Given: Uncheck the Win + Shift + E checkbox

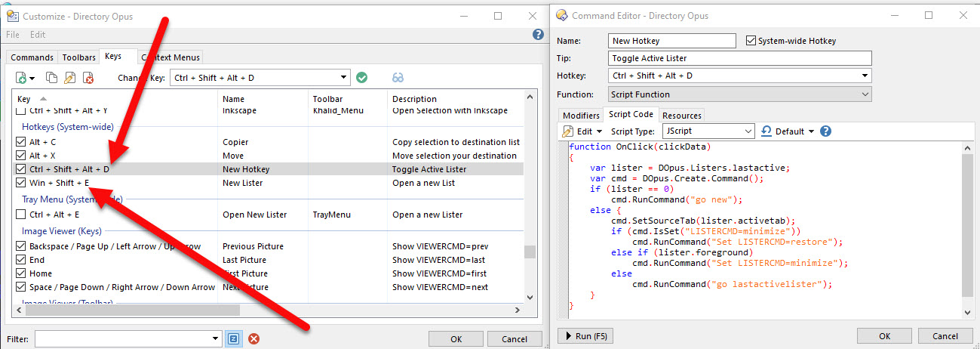Looking at the screenshot, I should [x=21, y=183].
